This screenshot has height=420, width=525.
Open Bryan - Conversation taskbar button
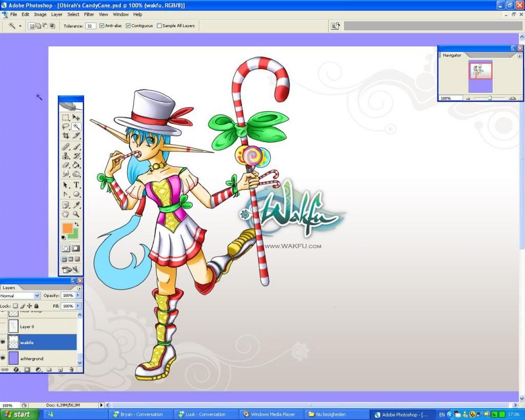[141, 414]
